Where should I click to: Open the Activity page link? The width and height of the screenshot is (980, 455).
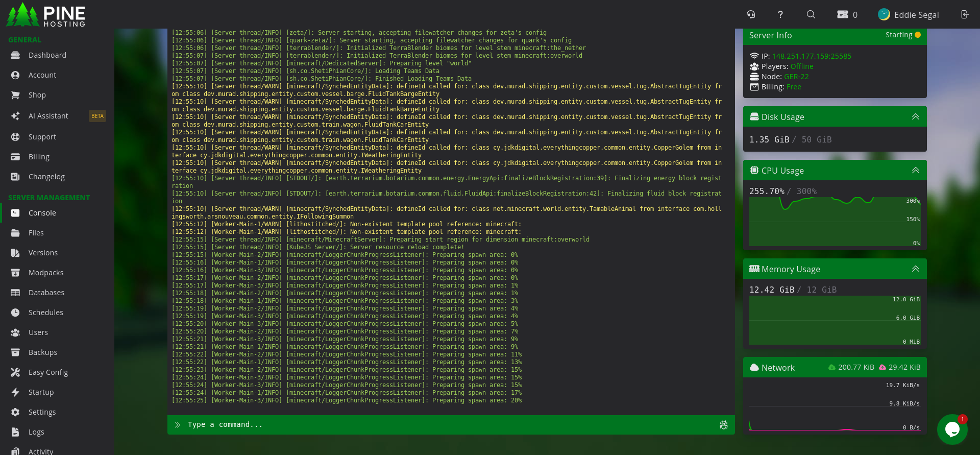(41, 451)
